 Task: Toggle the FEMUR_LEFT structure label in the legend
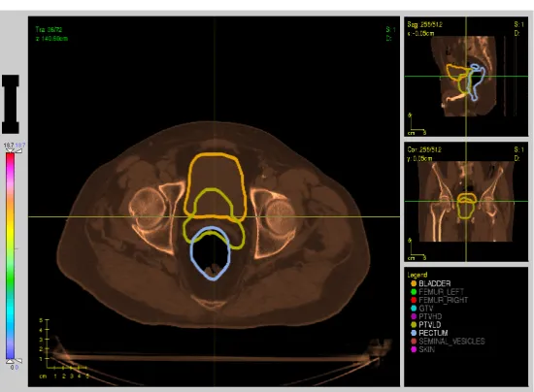coord(442,292)
